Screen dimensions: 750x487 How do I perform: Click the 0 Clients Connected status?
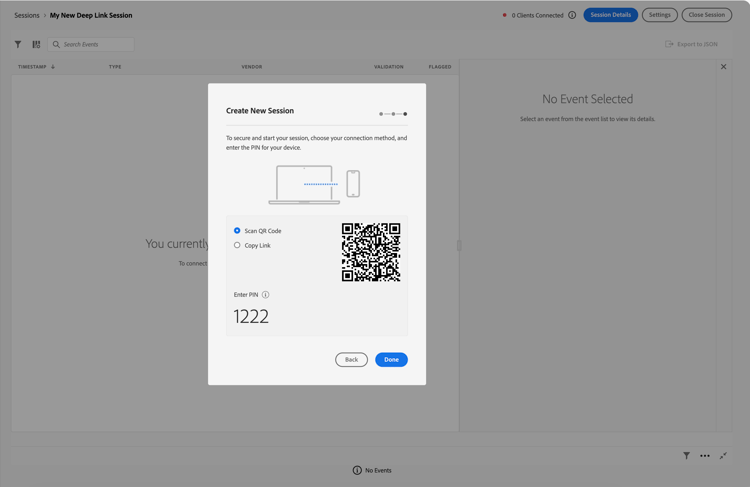tap(537, 15)
